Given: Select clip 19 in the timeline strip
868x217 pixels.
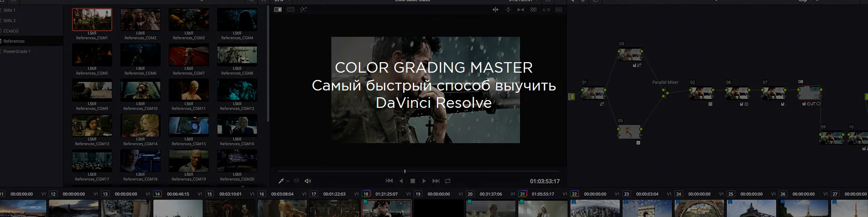Looking at the screenshot, I should (x=438, y=208).
